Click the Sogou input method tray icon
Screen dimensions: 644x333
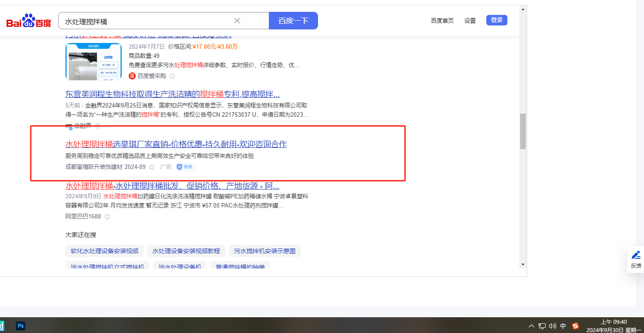pos(575,326)
